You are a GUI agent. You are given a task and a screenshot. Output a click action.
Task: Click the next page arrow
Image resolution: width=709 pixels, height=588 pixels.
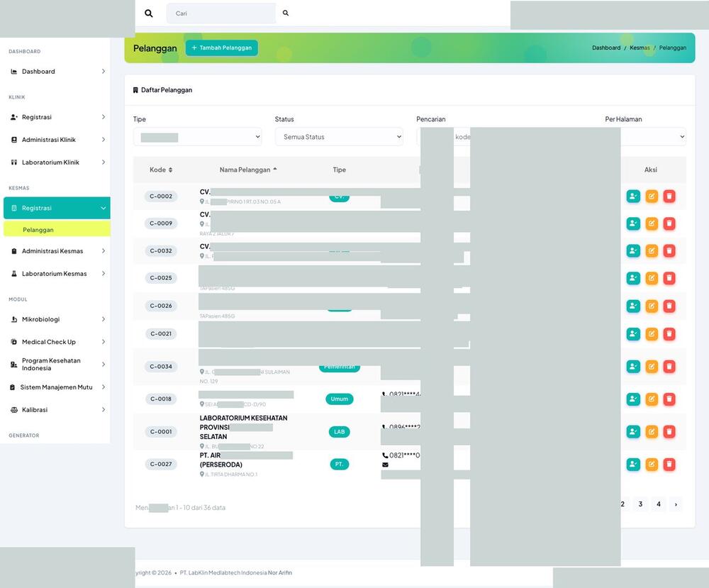(x=676, y=504)
